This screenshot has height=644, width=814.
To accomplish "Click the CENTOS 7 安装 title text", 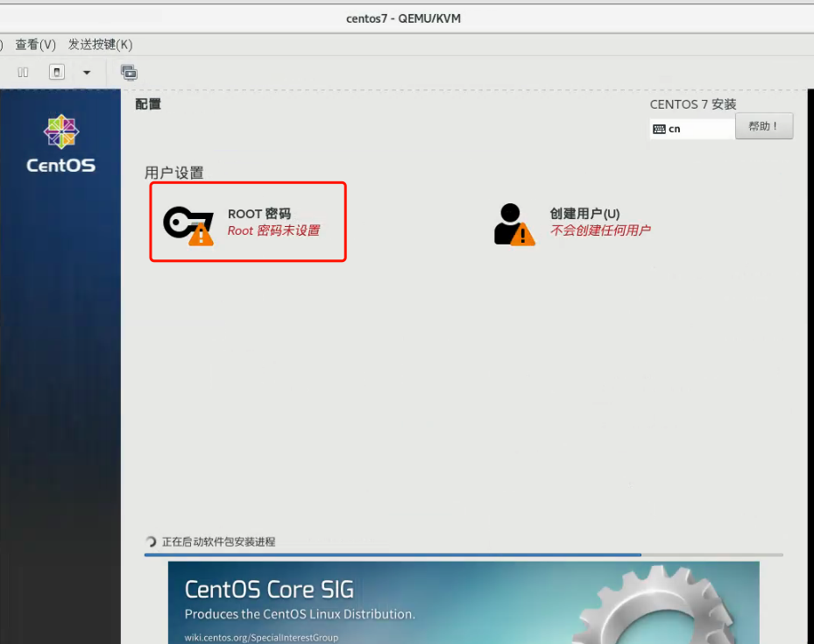I will pyautogui.click(x=693, y=104).
